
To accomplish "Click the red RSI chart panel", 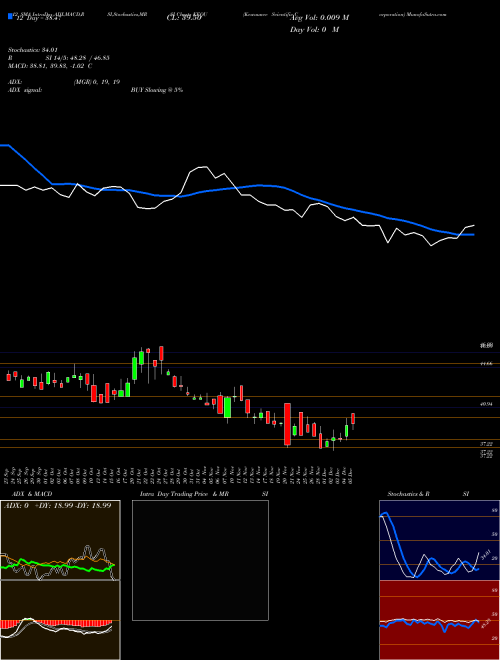I will [439, 620].
